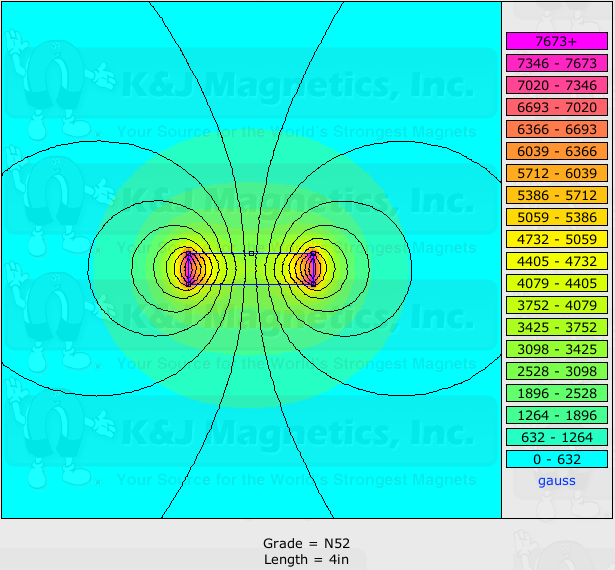Click the 7346 - 7673 legend swatch
This screenshot has width=615, height=570.
[x=557, y=63]
